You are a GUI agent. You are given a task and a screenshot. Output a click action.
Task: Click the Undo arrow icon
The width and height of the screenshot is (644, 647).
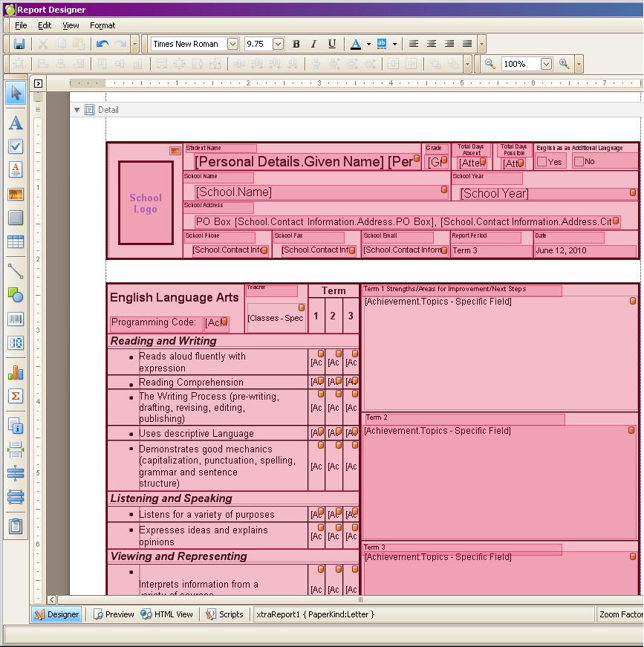click(103, 45)
